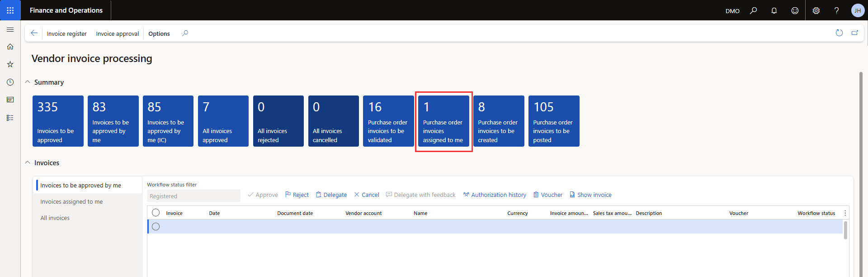Image resolution: width=868 pixels, height=277 pixels.
Task: Collapse the Invoices section
Action: [28, 162]
